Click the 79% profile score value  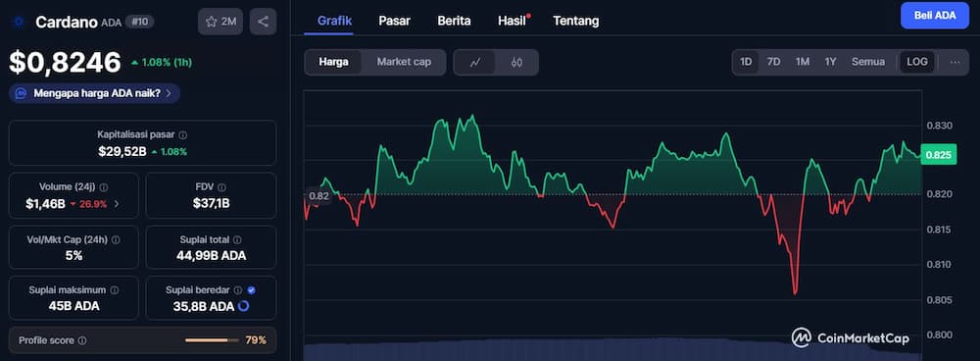tap(256, 341)
